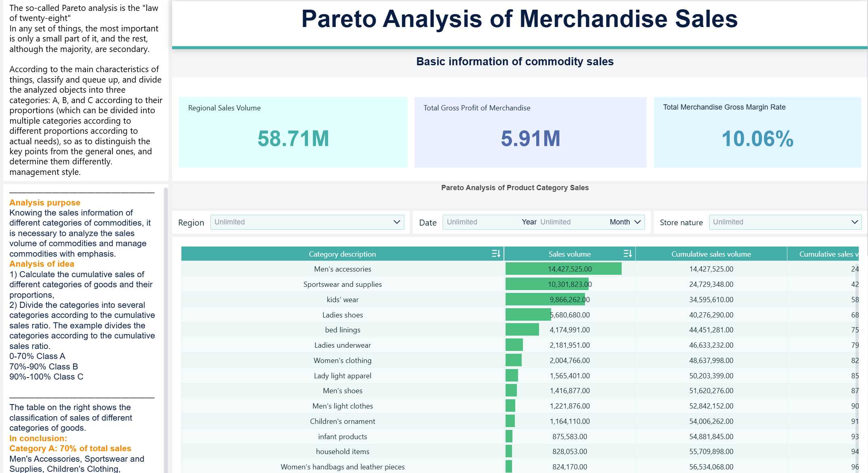
Task: Click the Regional Sales Volume 58.71M card
Action: click(x=293, y=132)
